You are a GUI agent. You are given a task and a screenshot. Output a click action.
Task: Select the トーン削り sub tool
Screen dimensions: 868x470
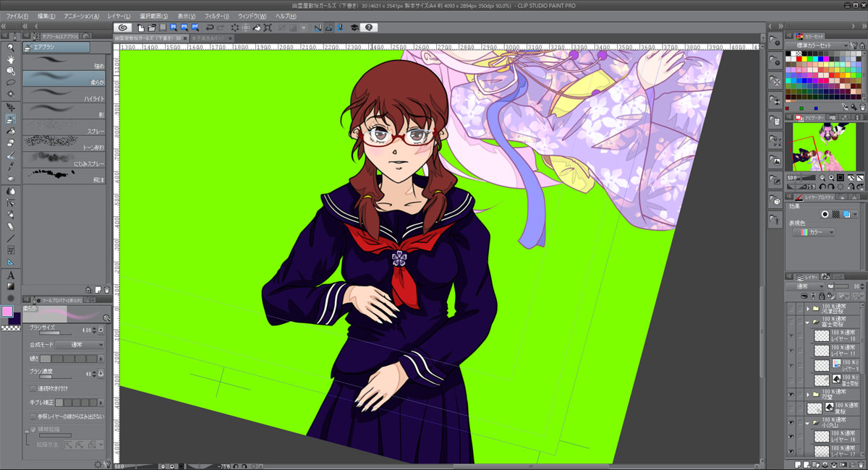(64, 144)
